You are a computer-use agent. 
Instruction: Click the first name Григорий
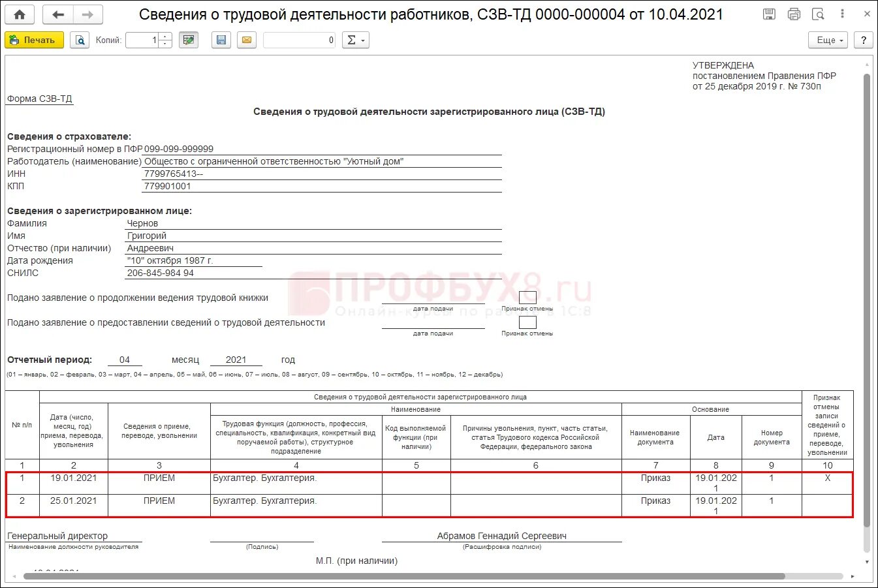point(147,236)
